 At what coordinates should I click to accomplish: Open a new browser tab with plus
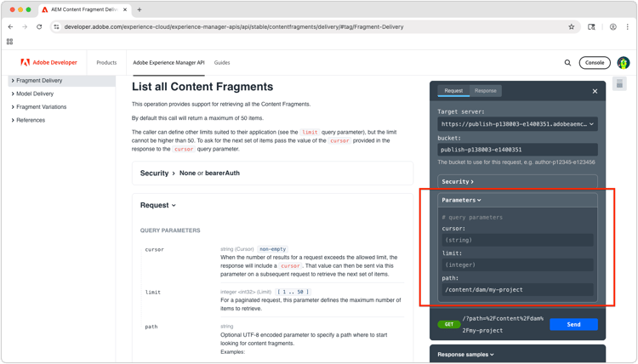click(x=140, y=9)
